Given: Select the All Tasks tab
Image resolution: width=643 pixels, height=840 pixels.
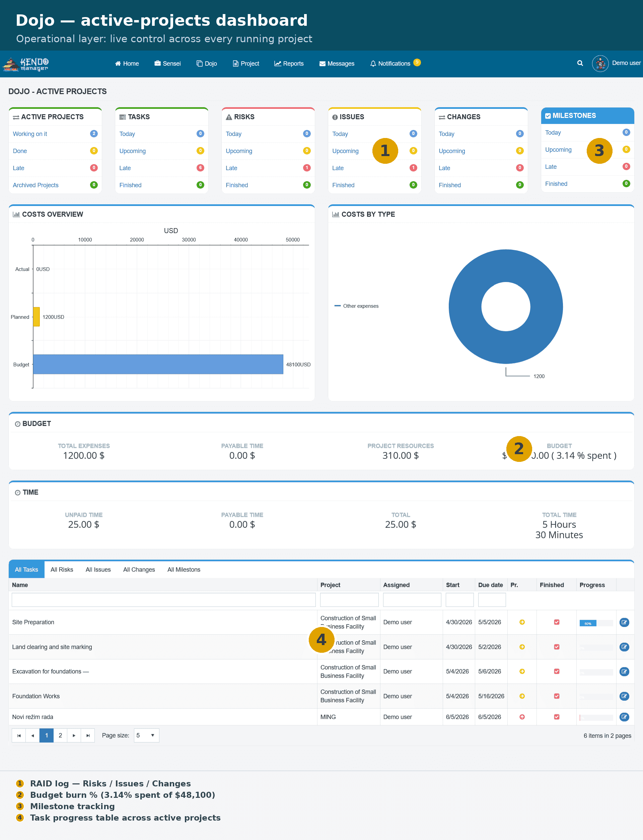Looking at the screenshot, I should tap(26, 569).
